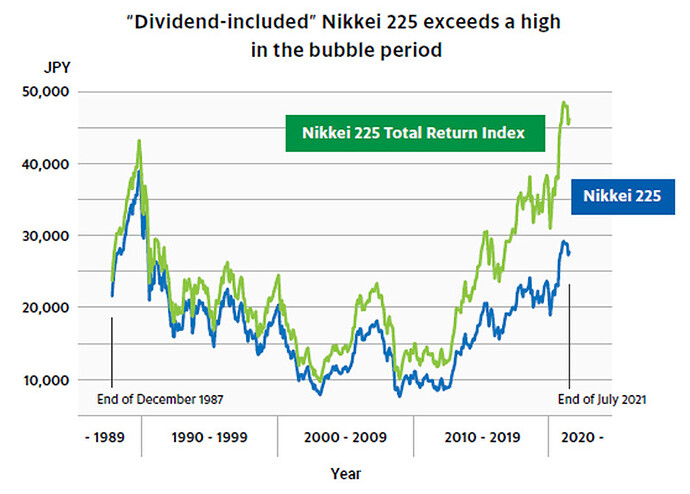
Task: Click the 'End of July 2021' annotation
Action: (x=602, y=399)
